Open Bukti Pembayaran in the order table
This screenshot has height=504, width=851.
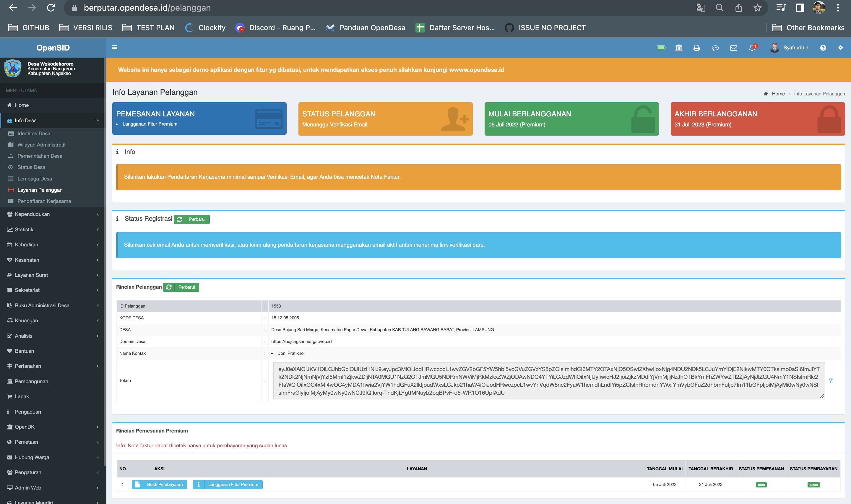(159, 485)
